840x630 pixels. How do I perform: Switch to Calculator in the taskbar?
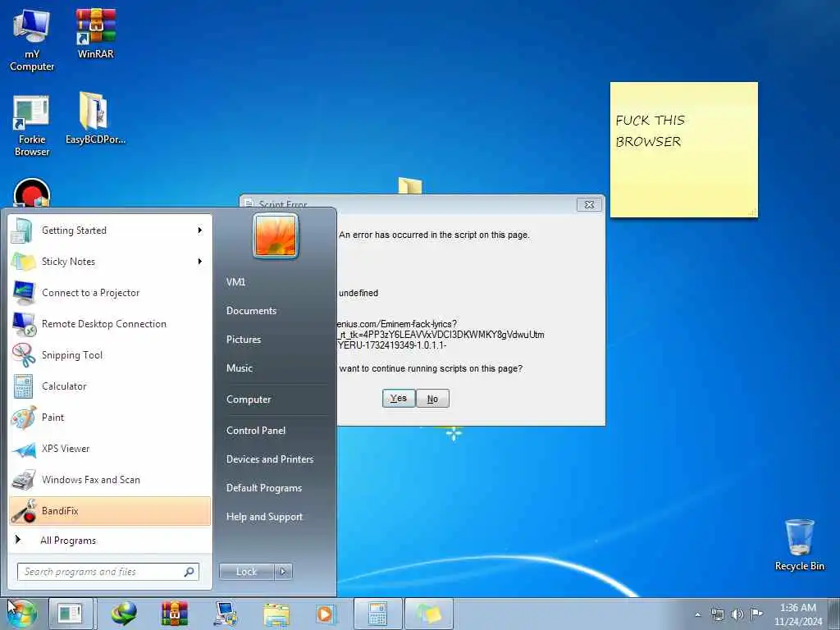click(x=377, y=614)
